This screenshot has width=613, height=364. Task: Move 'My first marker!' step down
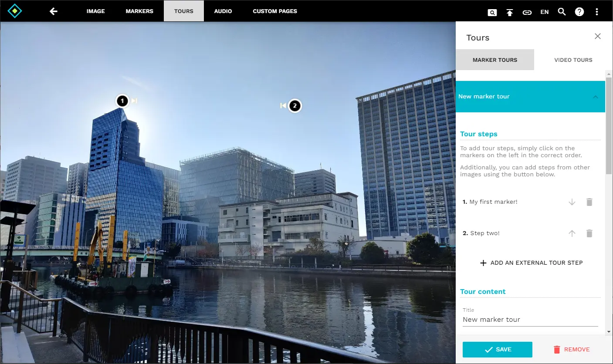pos(572,202)
